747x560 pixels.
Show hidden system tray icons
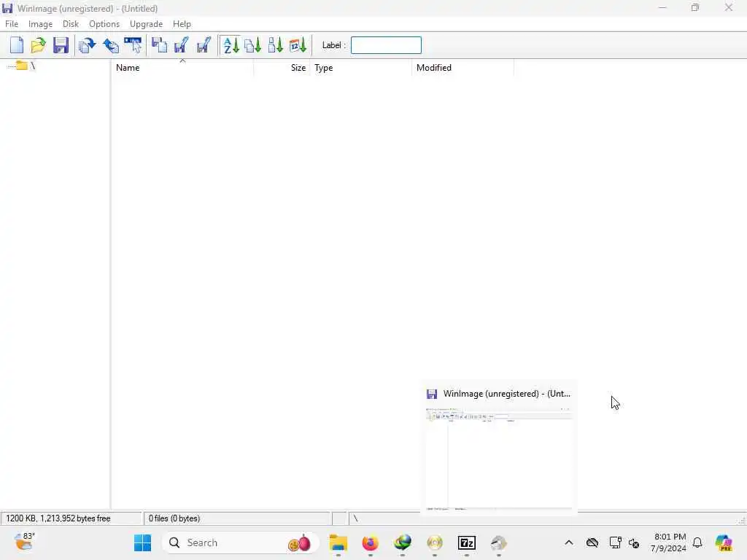pyautogui.click(x=569, y=542)
